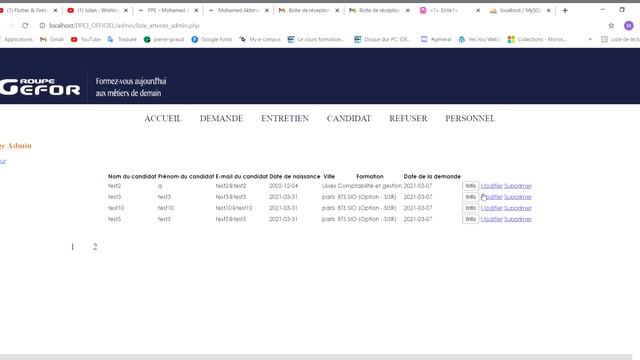
Task: Open the My e-campus bookmark
Action: click(260, 39)
